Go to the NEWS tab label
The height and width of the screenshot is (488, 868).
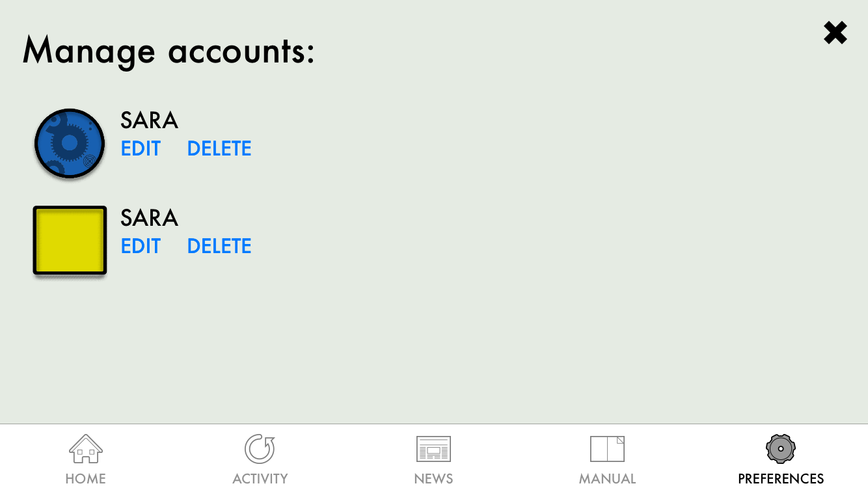click(433, 479)
